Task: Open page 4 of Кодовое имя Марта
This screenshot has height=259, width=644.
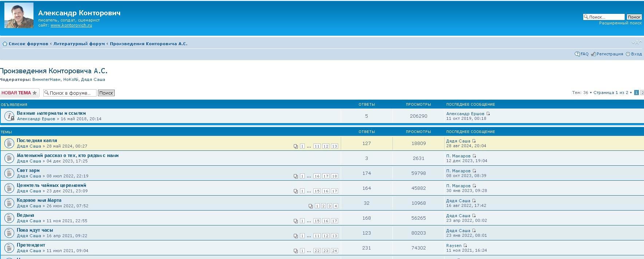Action: pos(336,206)
